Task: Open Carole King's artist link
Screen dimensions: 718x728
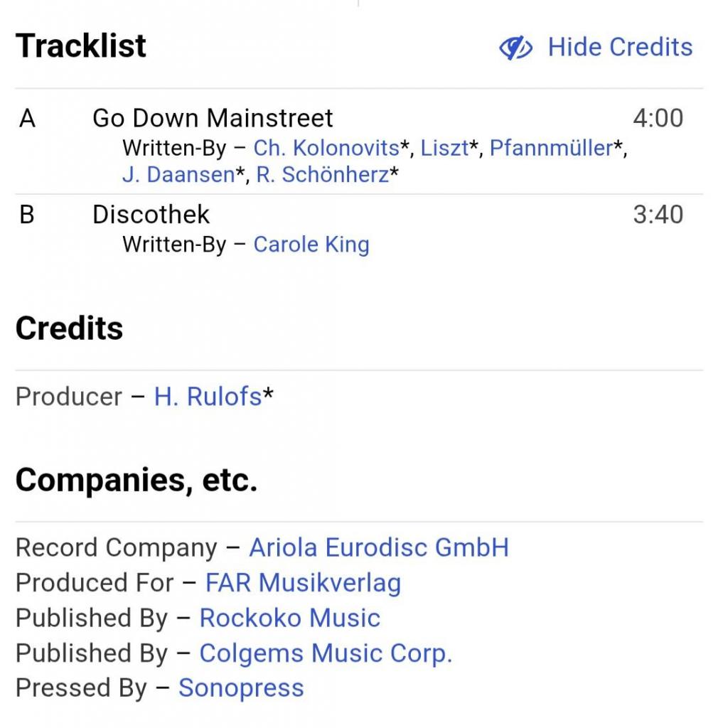Action: (x=311, y=245)
